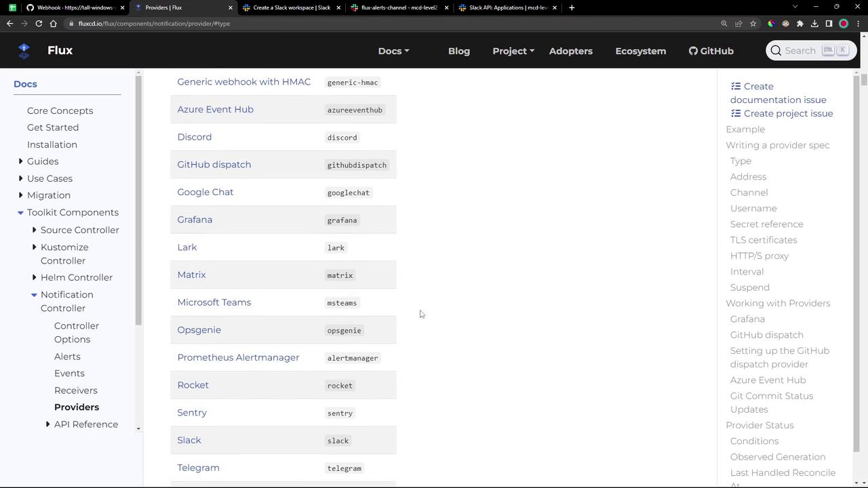Click the magnifier icon in the search box
Image resolution: width=868 pixels, height=488 pixels.
point(776,51)
